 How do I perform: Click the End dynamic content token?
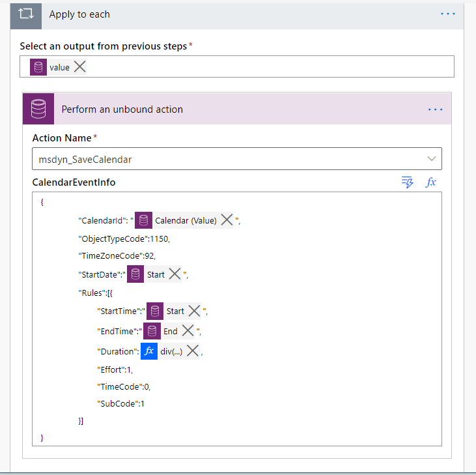(x=170, y=331)
